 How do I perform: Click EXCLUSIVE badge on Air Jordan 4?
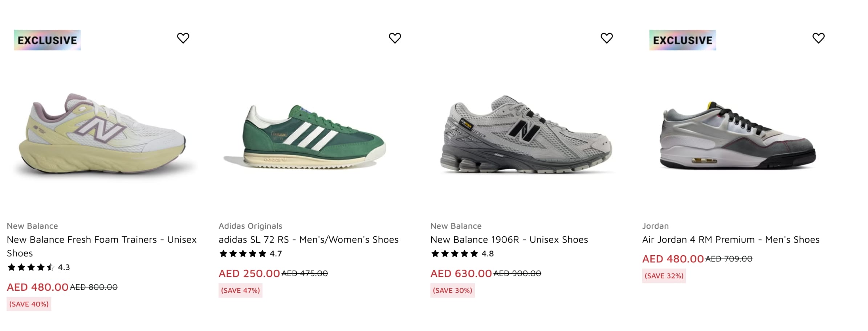pyautogui.click(x=682, y=40)
